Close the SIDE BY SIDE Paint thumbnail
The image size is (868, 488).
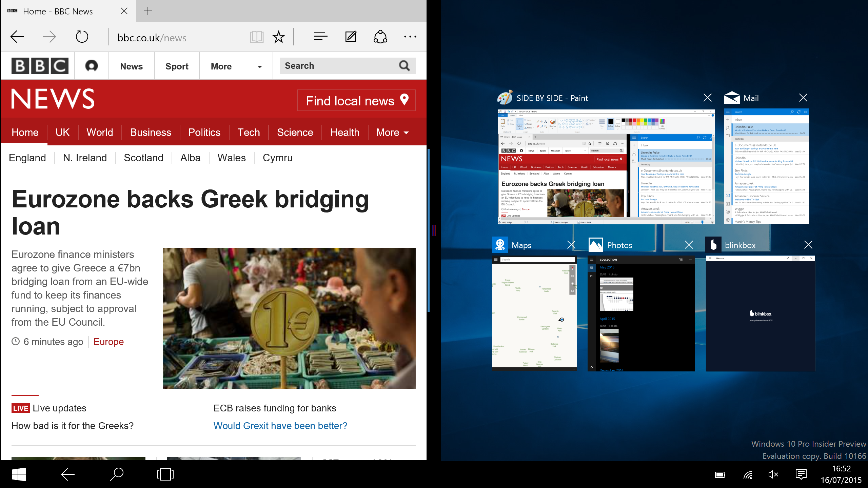[x=708, y=98]
